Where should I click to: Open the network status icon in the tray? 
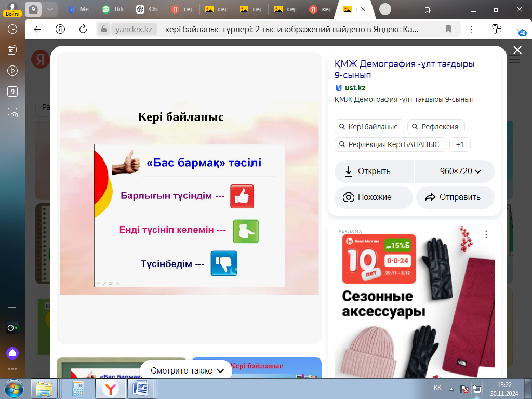click(x=477, y=390)
